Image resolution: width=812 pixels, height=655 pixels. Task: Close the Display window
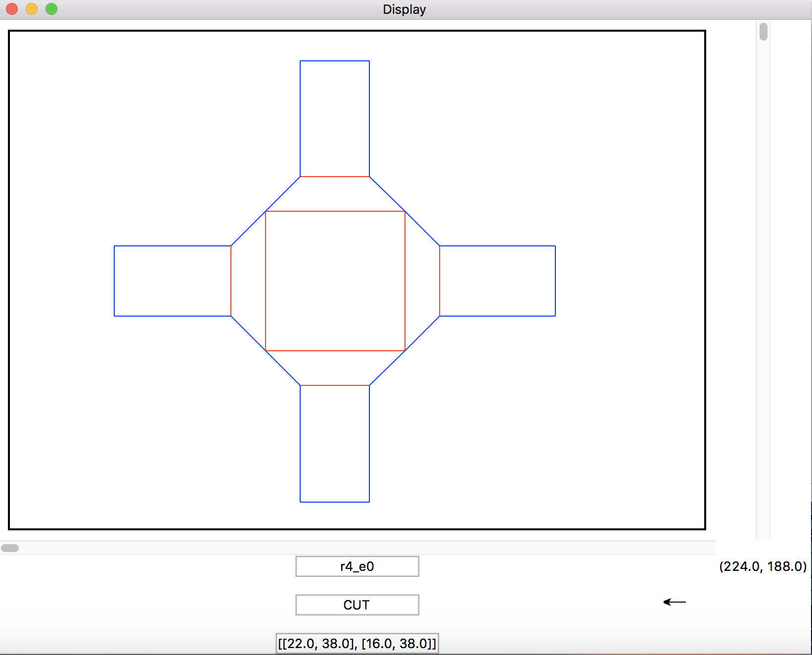pos(12,9)
